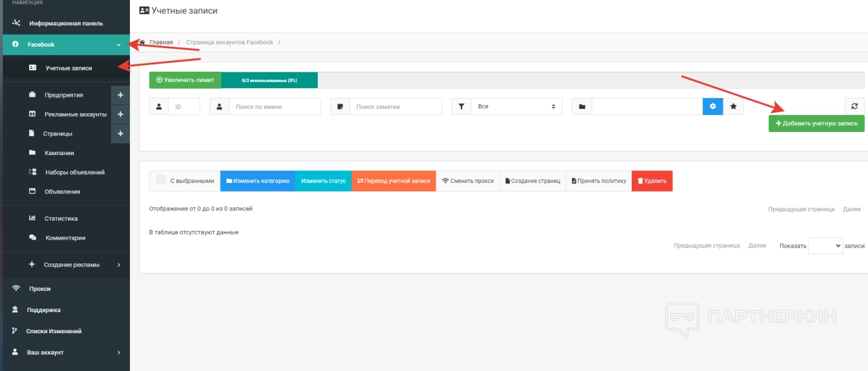Click Увеличить лимит button

pos(185,80)
